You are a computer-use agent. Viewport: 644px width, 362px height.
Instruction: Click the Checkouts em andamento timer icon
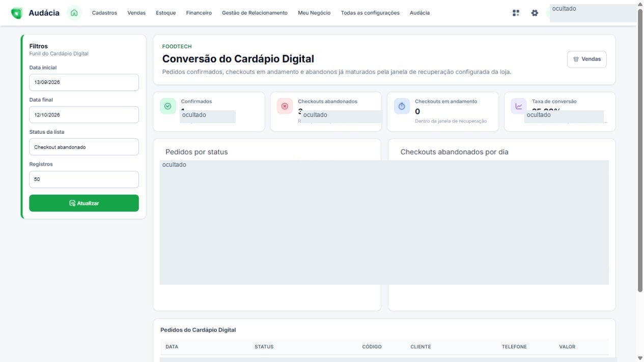coord(402,106)
